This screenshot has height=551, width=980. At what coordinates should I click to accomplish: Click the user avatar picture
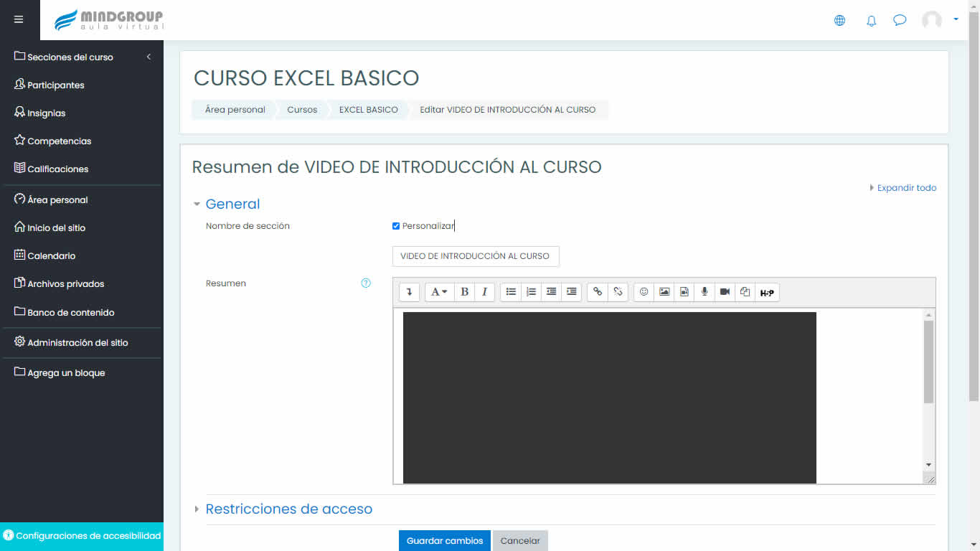[932, 20]
